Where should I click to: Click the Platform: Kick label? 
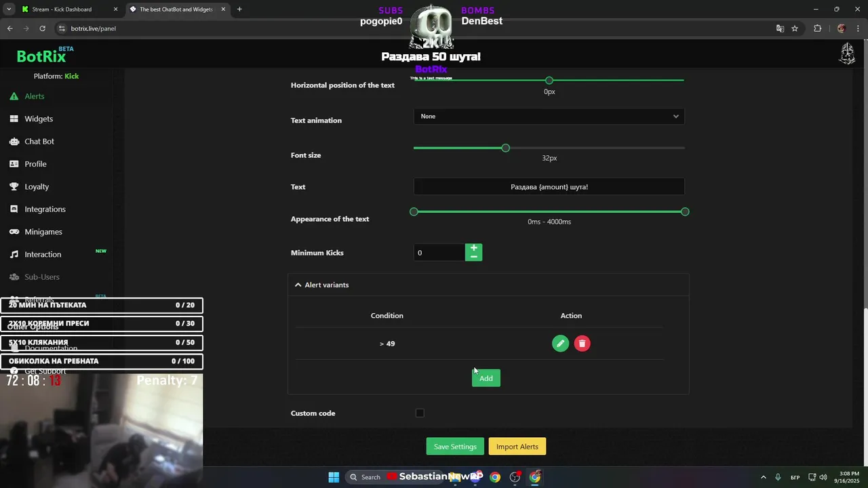(x=56, y=76)
